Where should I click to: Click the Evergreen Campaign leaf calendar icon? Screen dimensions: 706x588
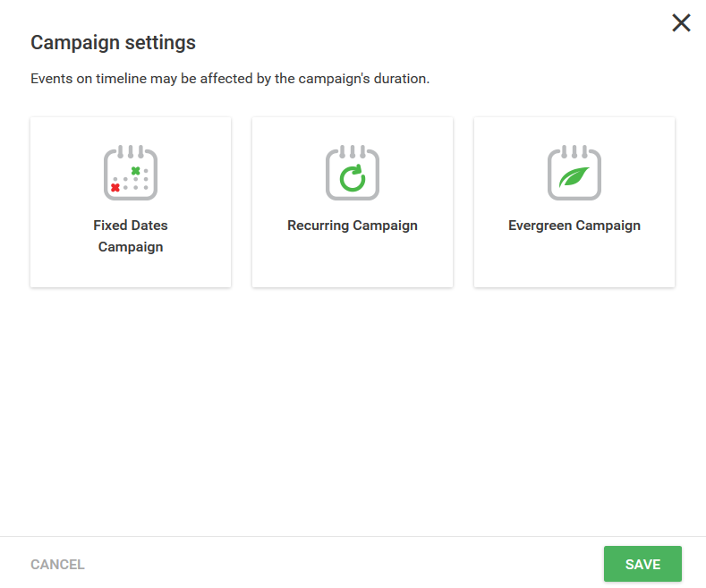[x=574, y=173]
